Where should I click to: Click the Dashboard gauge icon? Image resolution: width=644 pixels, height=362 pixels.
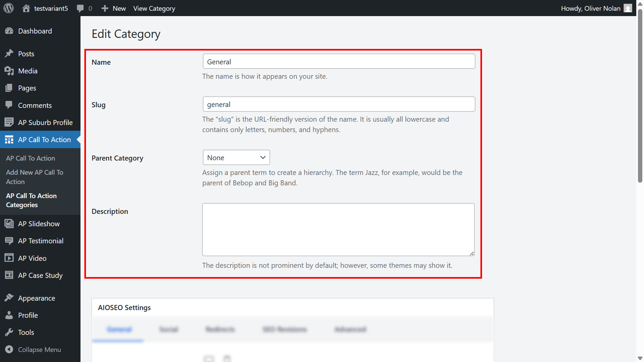coord(9,31)
